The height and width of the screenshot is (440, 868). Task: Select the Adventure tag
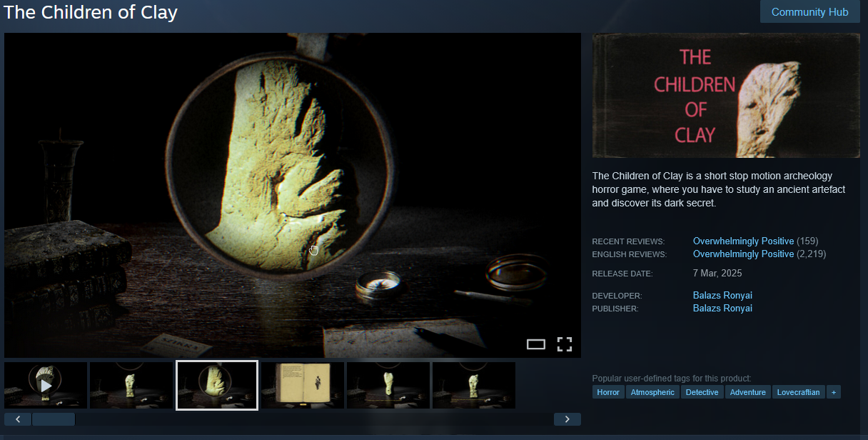[x=748, y=392]
